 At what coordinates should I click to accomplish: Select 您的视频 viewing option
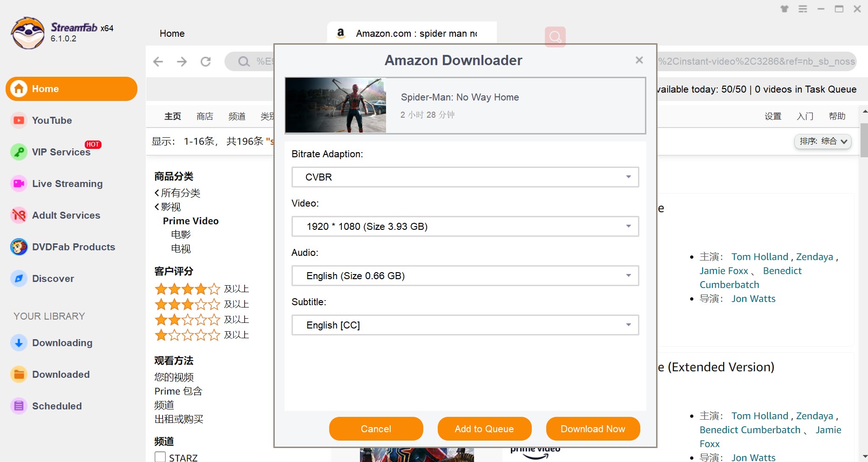(174, 377)
